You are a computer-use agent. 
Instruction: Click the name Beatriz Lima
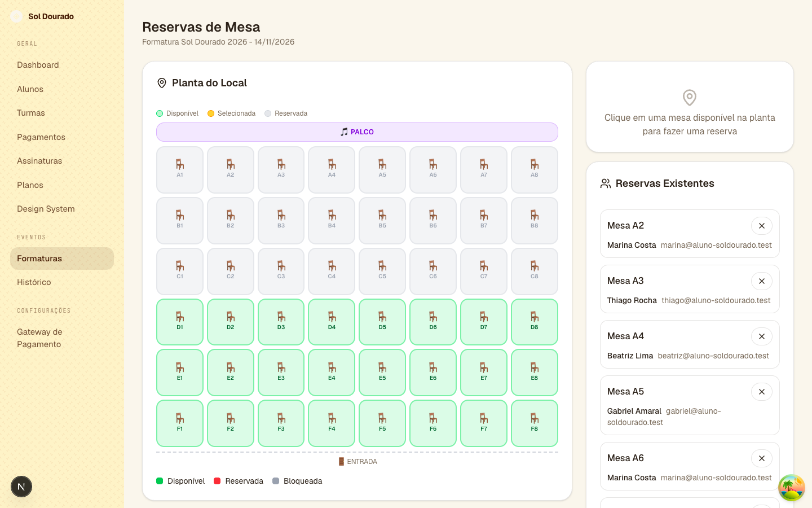tap(630, 356)
